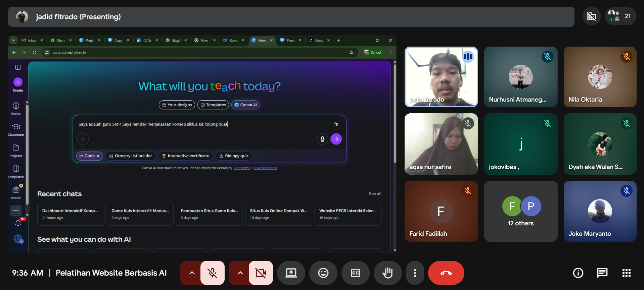The width and height of the screenshot is (644, 290).
Task: Open the Website PECS Interaktif chat
Action: pos(348,214)
